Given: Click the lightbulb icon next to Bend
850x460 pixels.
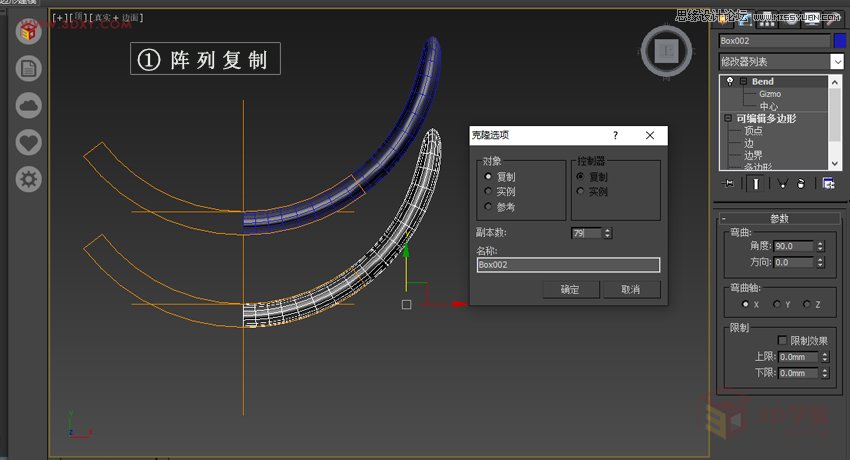Looking at the screenshot, I should point(729,82).
